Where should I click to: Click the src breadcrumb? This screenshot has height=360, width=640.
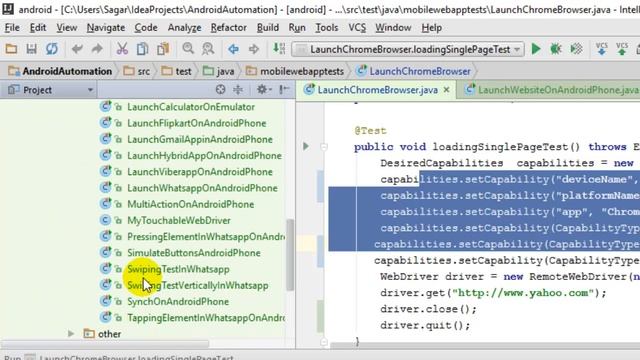click(x=137, y=71)
